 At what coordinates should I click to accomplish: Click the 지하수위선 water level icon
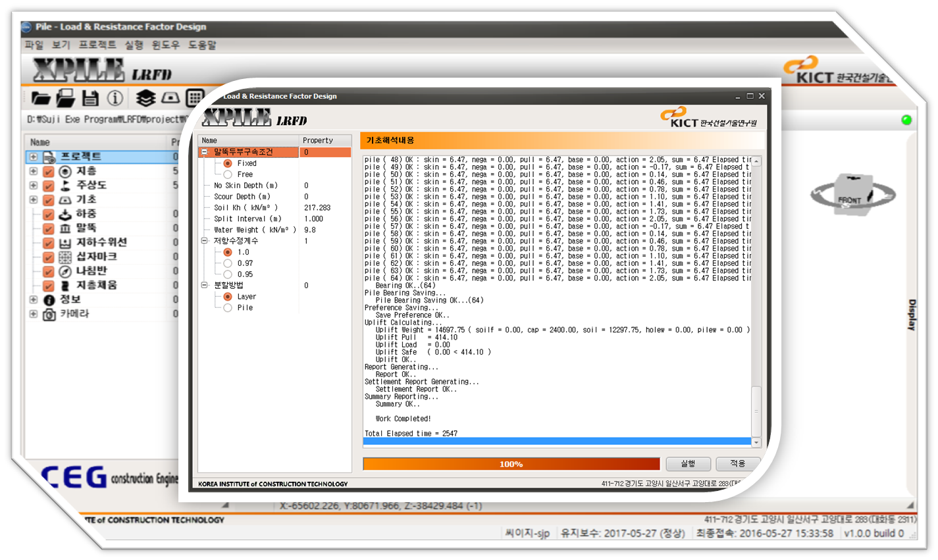coord(65,243)
